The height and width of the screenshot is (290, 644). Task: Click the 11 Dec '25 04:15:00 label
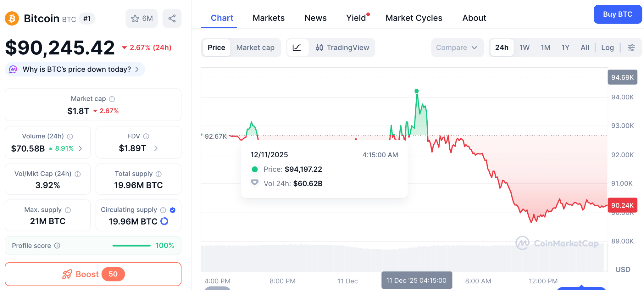coord(417,280)
